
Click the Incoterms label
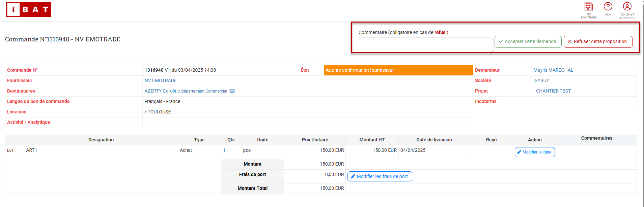pyautogui.click(x=485, y=101)
